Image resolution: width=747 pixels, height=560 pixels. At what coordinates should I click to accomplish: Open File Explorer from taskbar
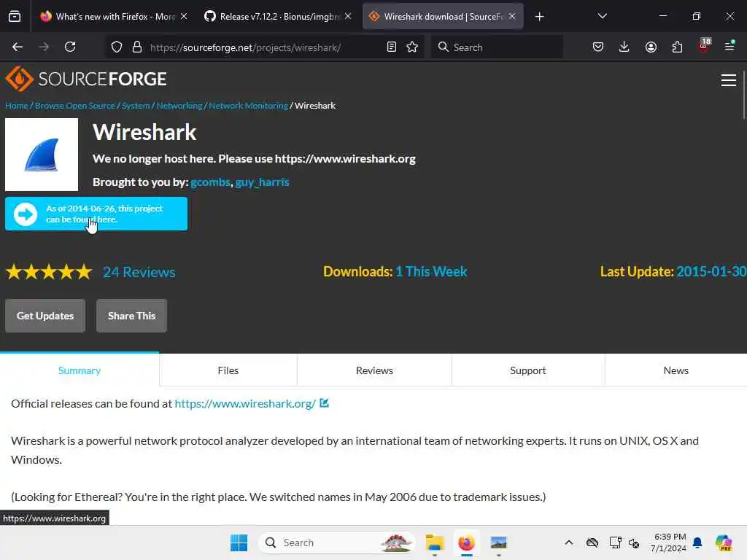[435, 542]
